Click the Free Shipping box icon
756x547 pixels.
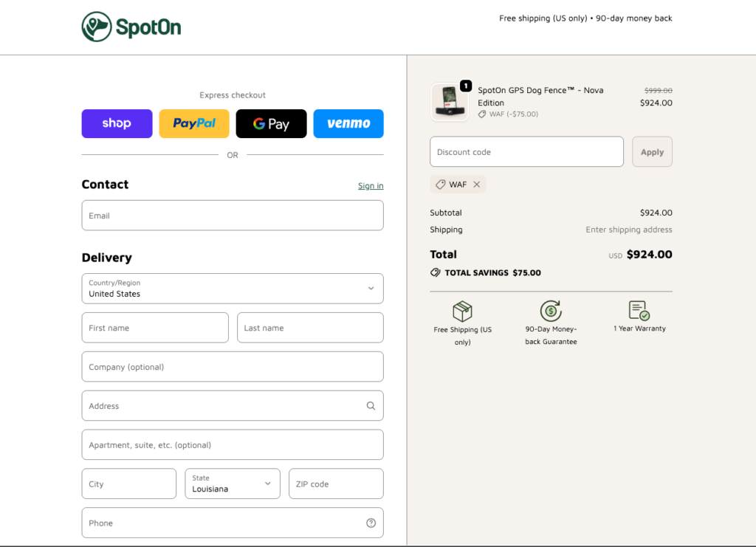pos(463,312)
